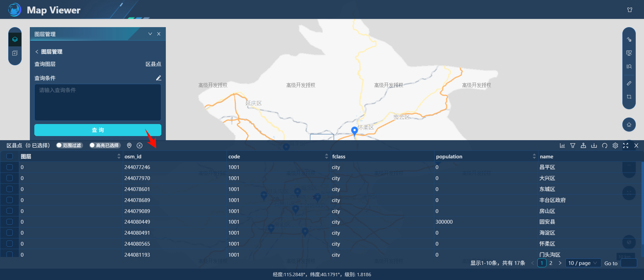The height and width of the screenshot is (280, 644).
Task: Click the home button on map
Action: (x=629, y=125)
